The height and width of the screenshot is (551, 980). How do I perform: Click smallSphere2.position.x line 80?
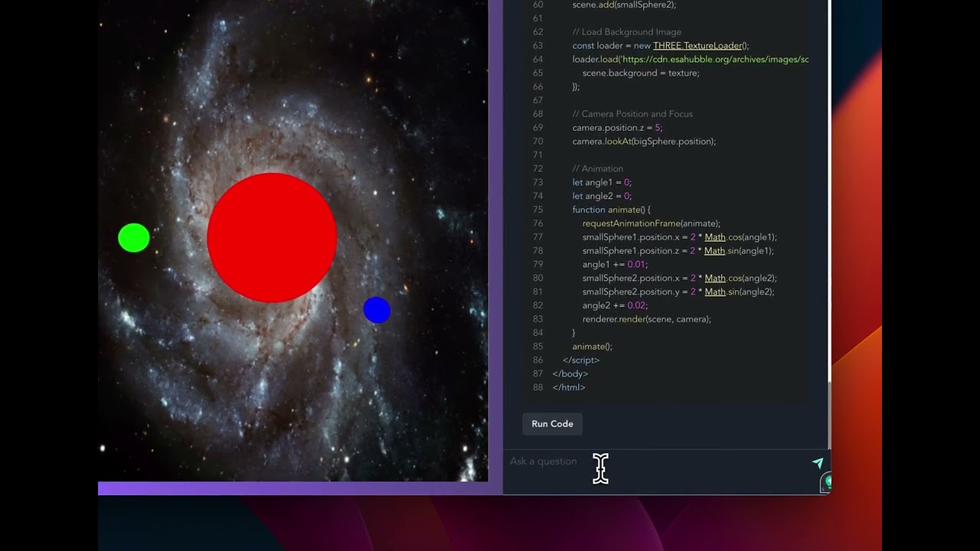tap(679, 278)
